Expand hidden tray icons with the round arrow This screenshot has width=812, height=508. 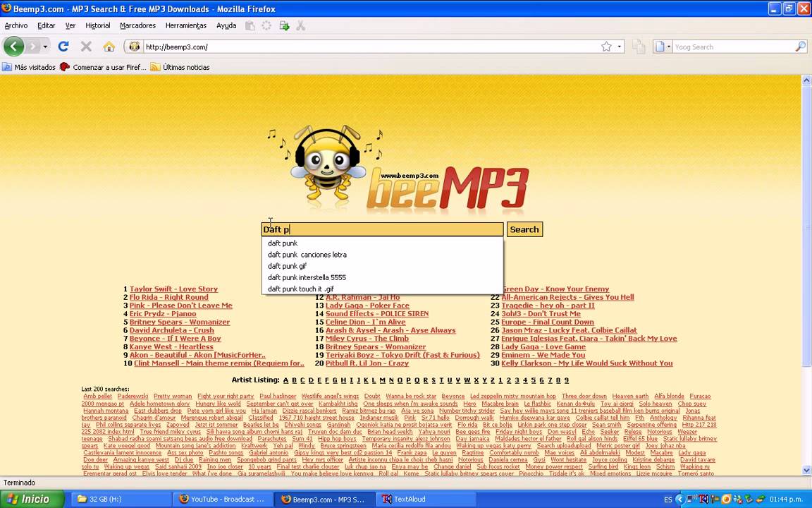[680, 500]
